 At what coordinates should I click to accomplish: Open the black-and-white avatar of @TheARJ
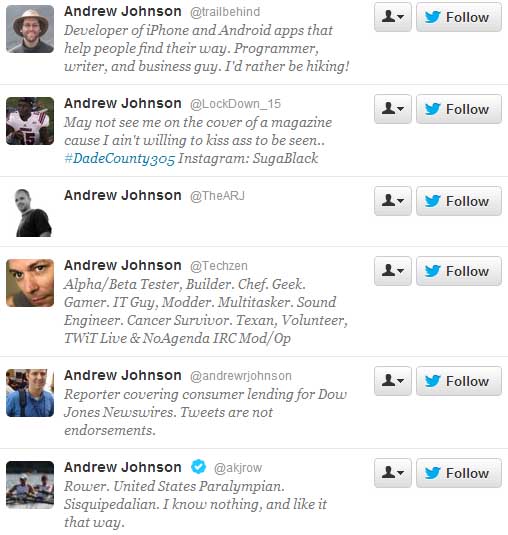pyautogui.click(x=30, y=213)
